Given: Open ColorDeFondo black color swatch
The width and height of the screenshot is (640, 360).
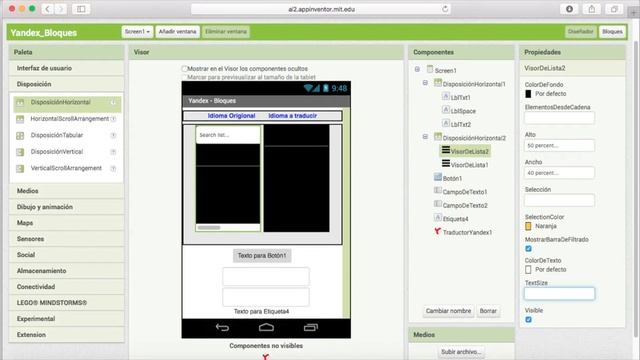Looking at the screenshot, I should click(x=528, y=94).
